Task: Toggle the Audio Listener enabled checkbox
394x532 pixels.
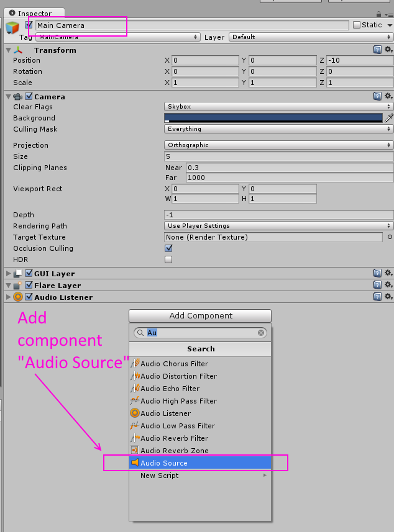Action: 29,297
